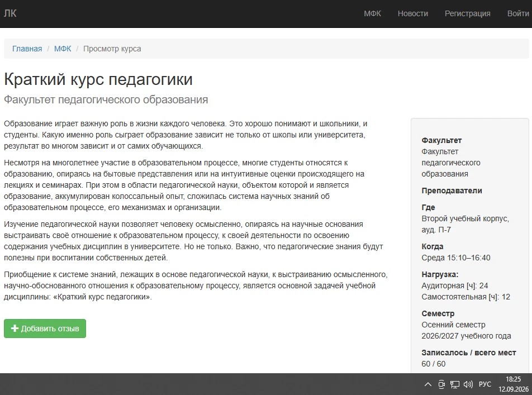Image resolution: width=532 pixels, height=395 pixels.
Task: Click the paragraph starting Образование играет важную
Action: [186, 135]
